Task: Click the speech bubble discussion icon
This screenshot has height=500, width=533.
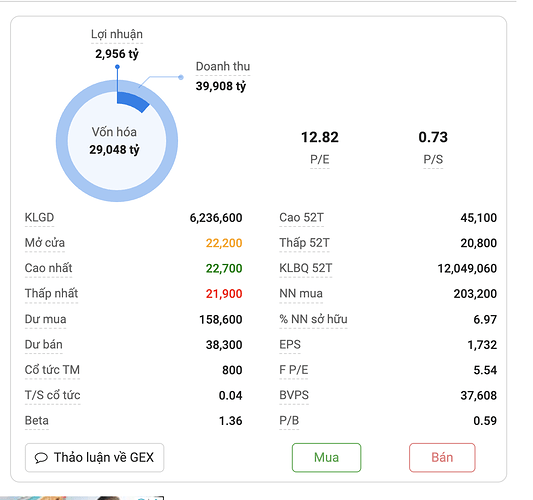Action: click(41, 458)
